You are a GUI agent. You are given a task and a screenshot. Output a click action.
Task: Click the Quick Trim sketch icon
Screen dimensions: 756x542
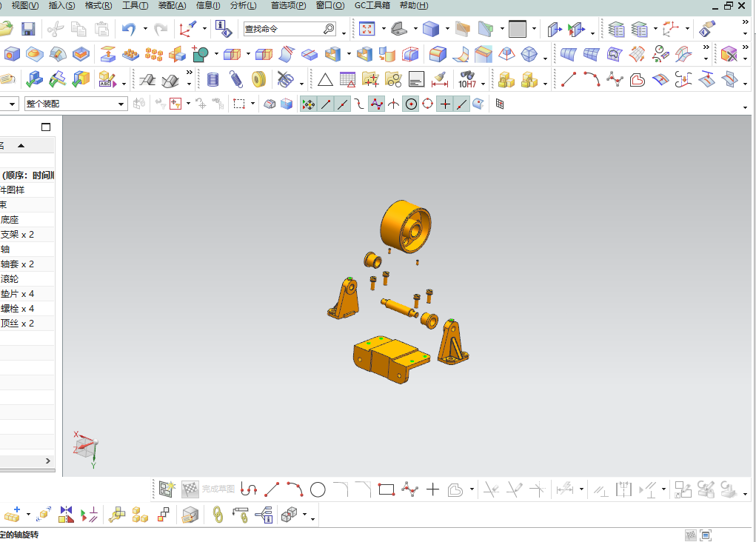[x=492, y=490]
